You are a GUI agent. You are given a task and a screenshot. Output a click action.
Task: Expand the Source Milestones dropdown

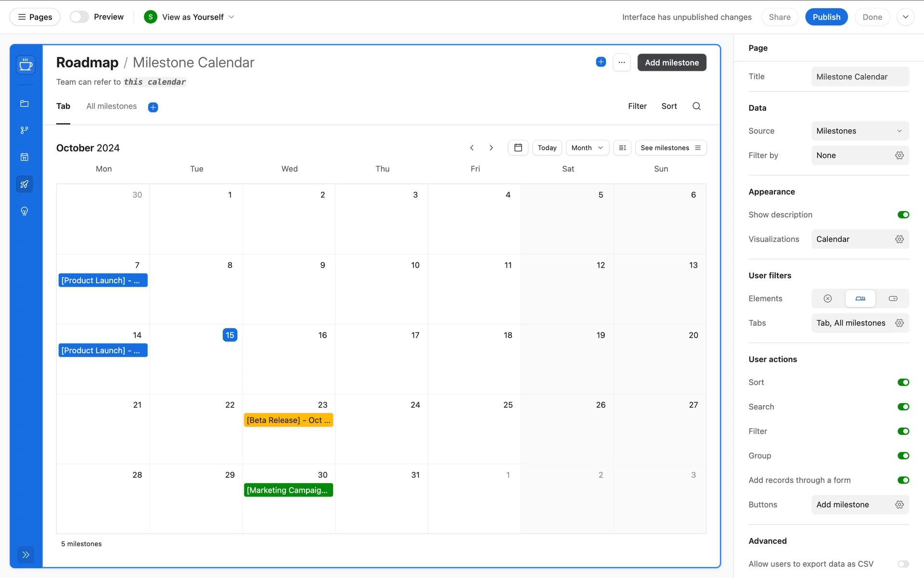[860, 131]
